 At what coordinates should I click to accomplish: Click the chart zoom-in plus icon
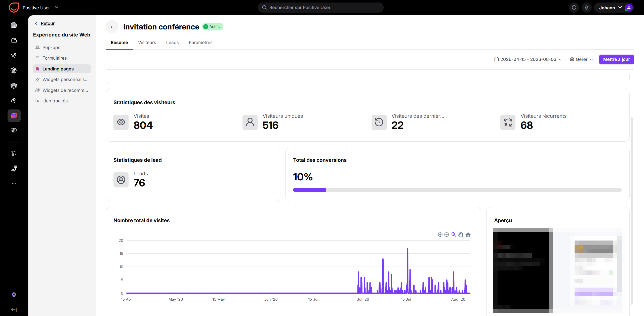440,234
